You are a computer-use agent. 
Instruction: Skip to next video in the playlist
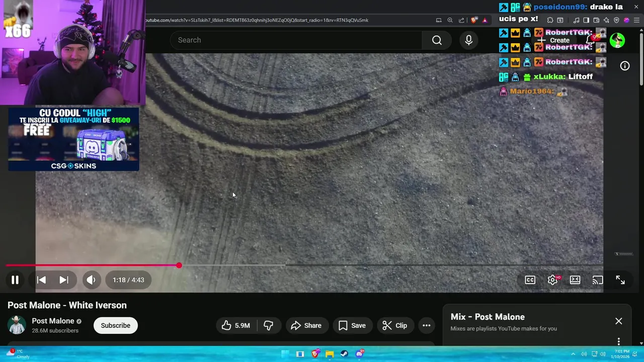64,280
